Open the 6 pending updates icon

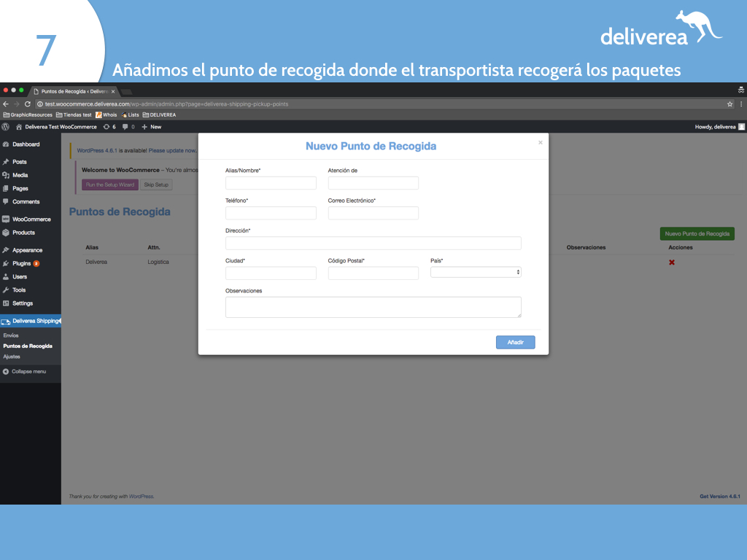coord(109,127)
